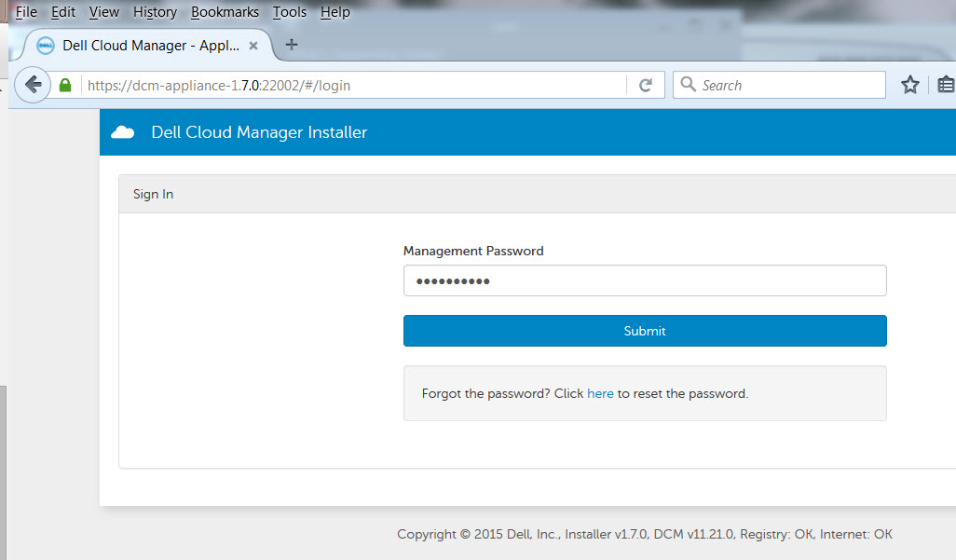The width and height of the screenshot is (956, 560).
Task: Open a new tab with the plus button
Action: [292, 45]
